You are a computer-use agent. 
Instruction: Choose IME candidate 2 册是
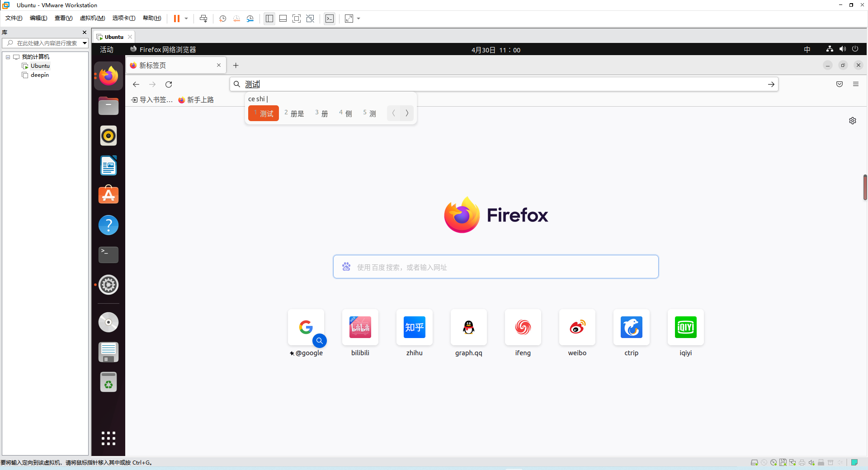(x=294, y=113)
